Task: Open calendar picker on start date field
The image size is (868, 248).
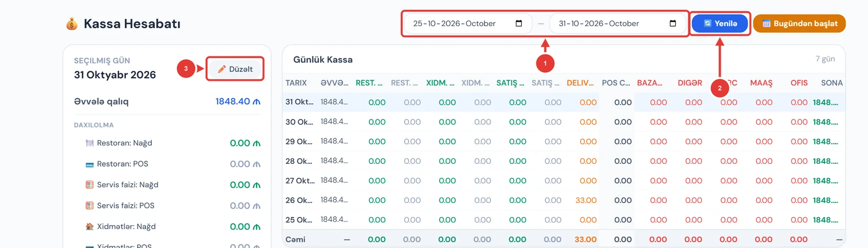Action: pyautogui.click(x=519, y=23)
